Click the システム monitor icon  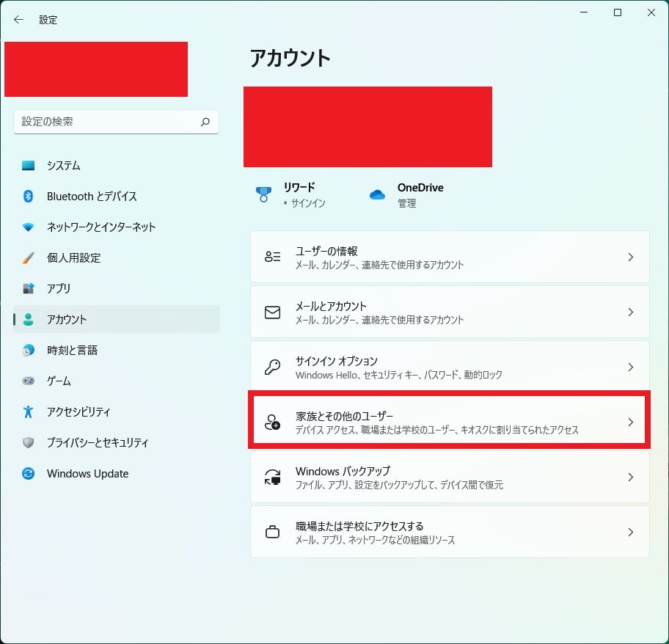pyautogui.click(x=28, y=166)
